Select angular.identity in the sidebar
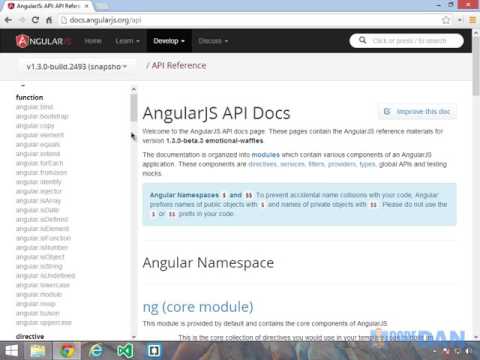This screenshot has width=480, height=360. tap(39, 182)
